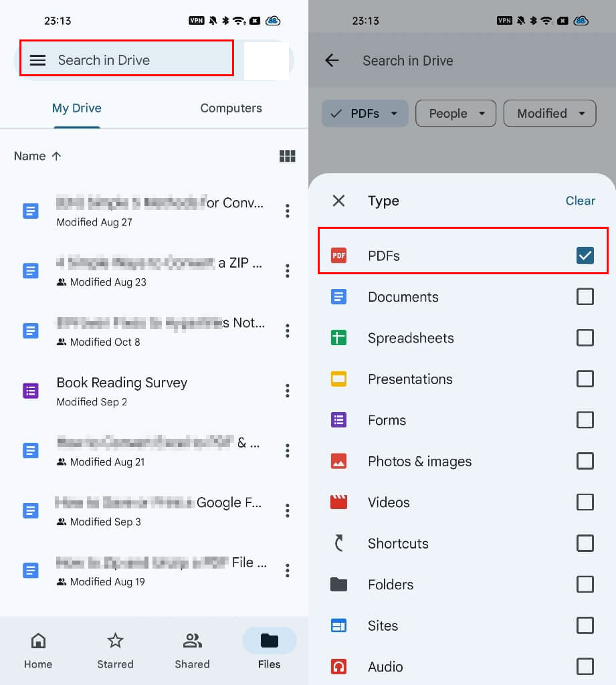Check the Photos & images checkbox
The image size is (616, 685).
[x=585, y=461]
